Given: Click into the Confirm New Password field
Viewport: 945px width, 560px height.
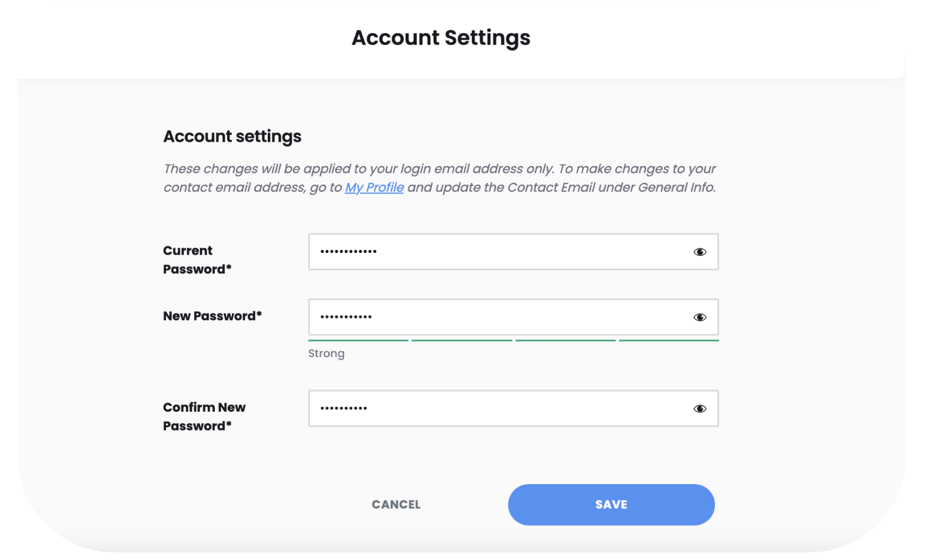Looking at the screenshot, I should pos(513,408).
